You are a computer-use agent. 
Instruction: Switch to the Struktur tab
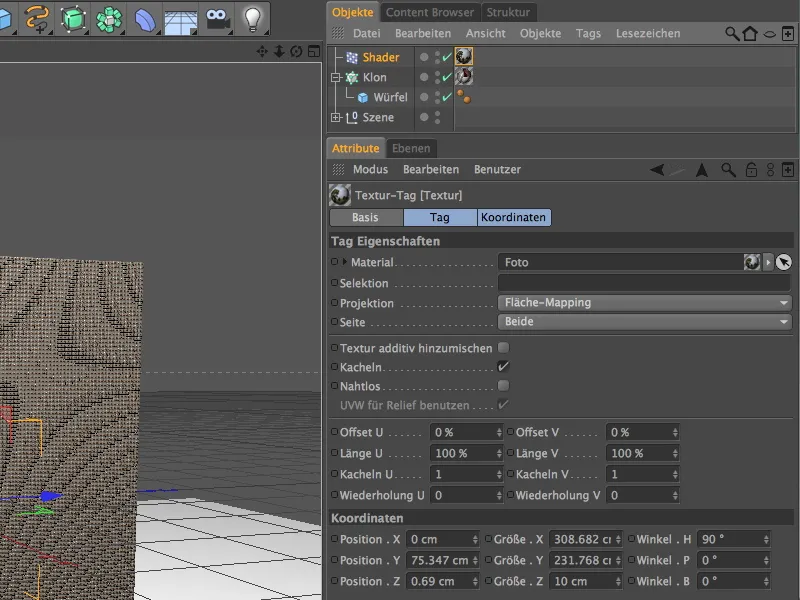tap(508, 12)
